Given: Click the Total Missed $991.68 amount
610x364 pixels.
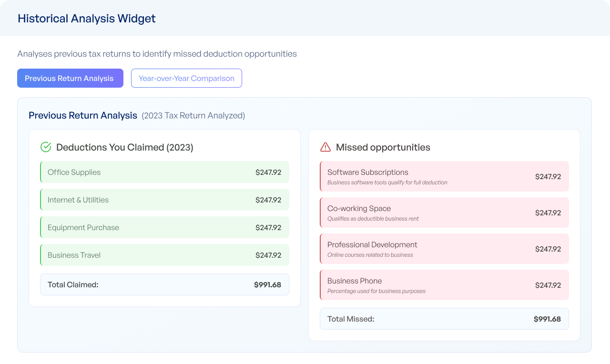Looking at the screenshot, I should (x=547, y=319).
